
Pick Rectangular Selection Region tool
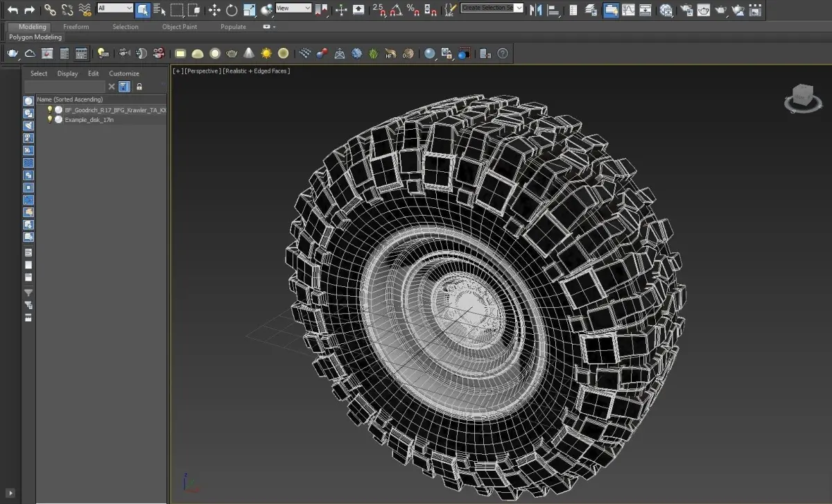(x=177, y=10)
